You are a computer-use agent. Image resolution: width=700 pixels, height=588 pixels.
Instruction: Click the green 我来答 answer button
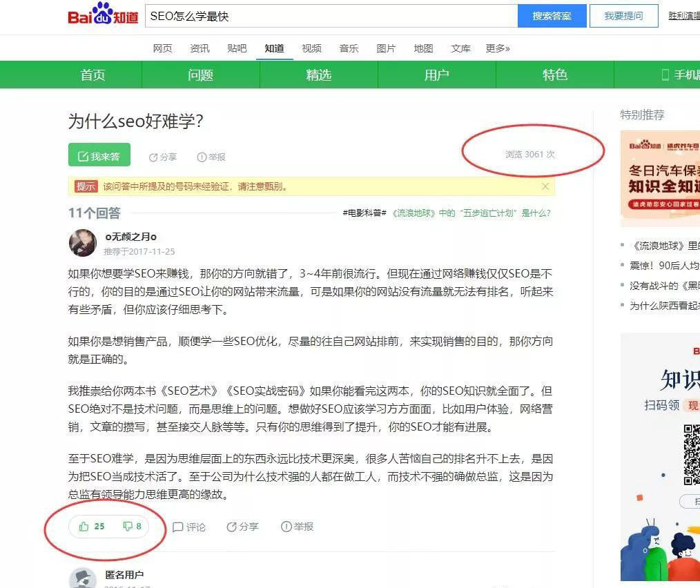point(99,156)
